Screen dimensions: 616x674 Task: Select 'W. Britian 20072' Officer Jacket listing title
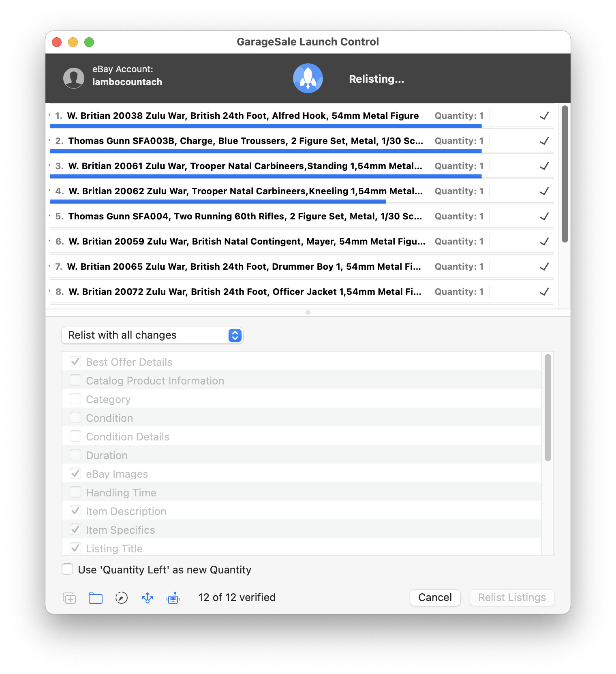pyautogui.click(x=245, y=292)
